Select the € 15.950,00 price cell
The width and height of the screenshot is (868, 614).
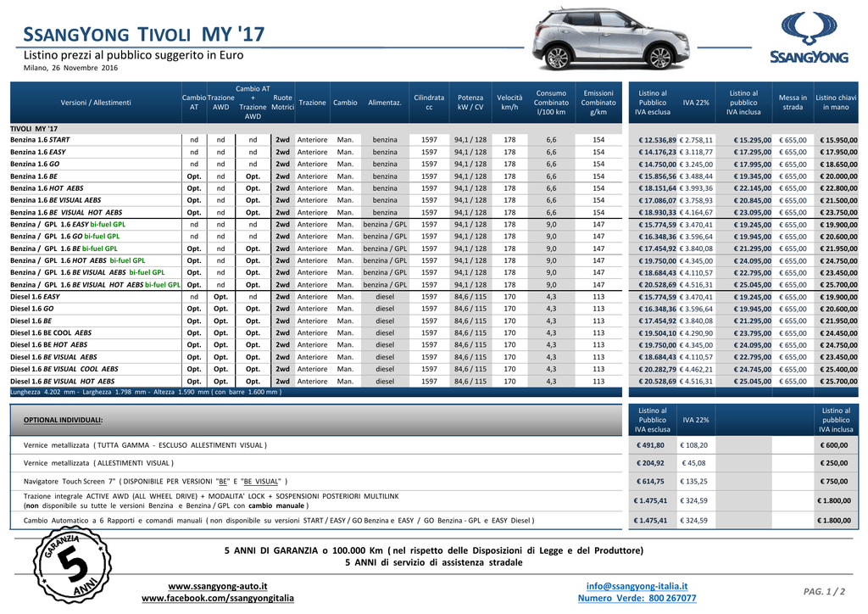coord(837,140)
